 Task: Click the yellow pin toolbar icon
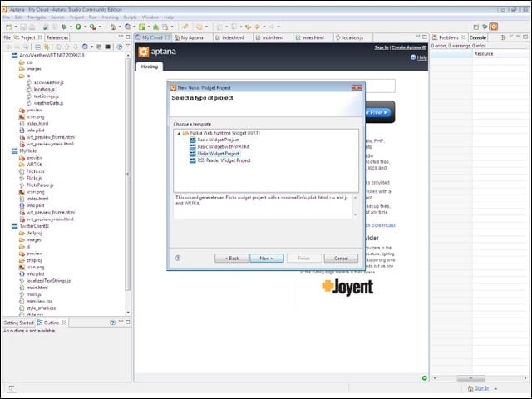[185, 27]
